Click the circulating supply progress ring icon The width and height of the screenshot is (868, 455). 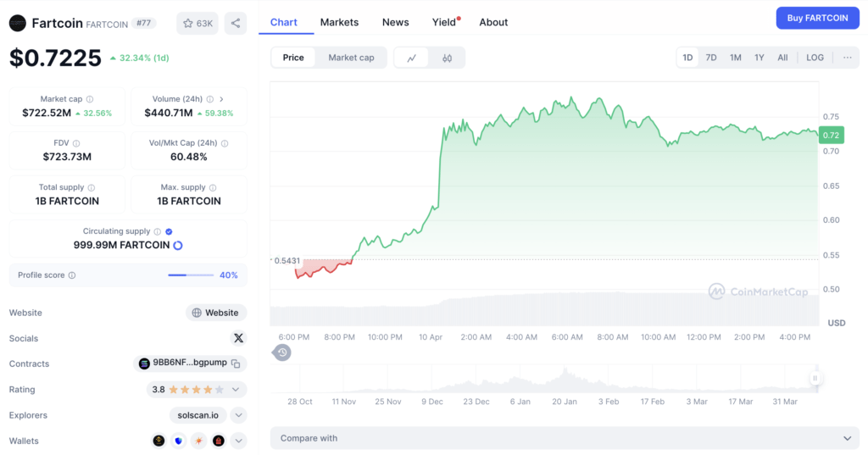tap(178, 245)
